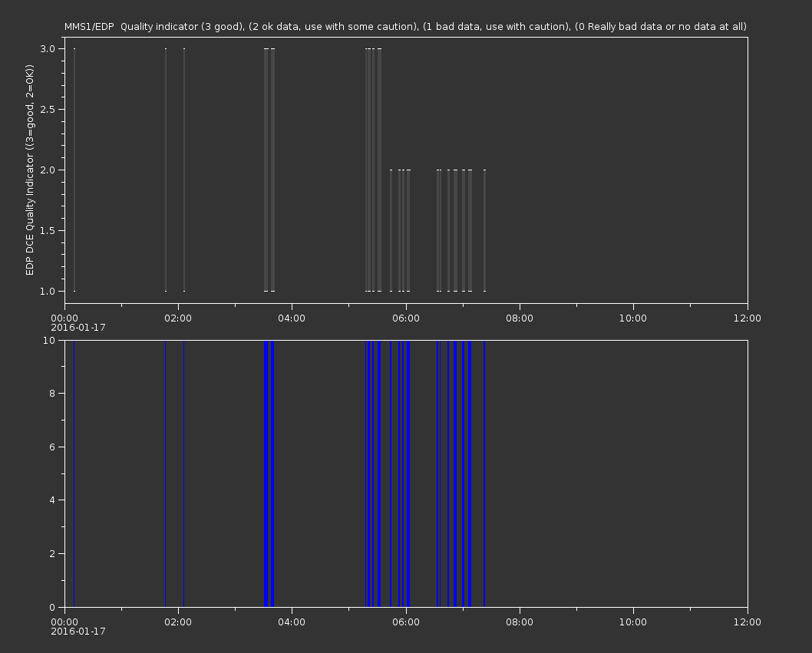Click the 06:00 time label under lower plot

(x=406, y=622)
